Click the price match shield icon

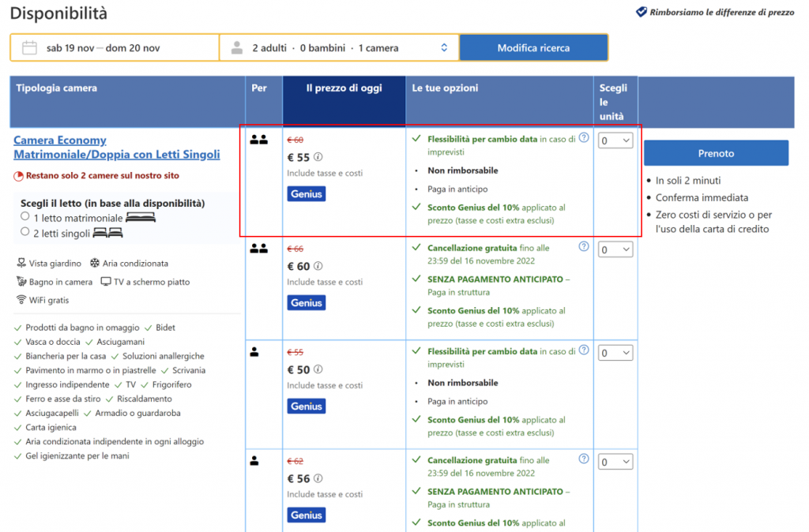642,13
